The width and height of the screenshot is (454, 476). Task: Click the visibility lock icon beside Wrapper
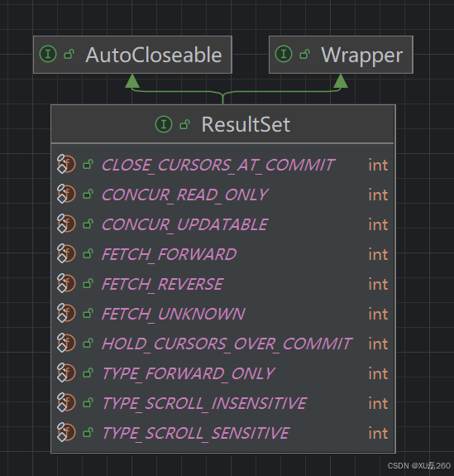pos(305,55)
